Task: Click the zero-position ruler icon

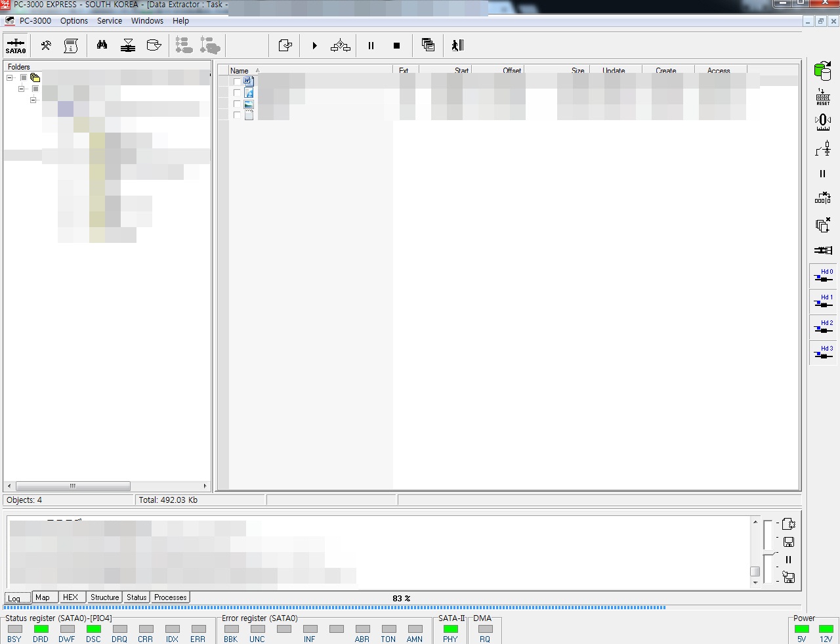Action: [823, 122]
